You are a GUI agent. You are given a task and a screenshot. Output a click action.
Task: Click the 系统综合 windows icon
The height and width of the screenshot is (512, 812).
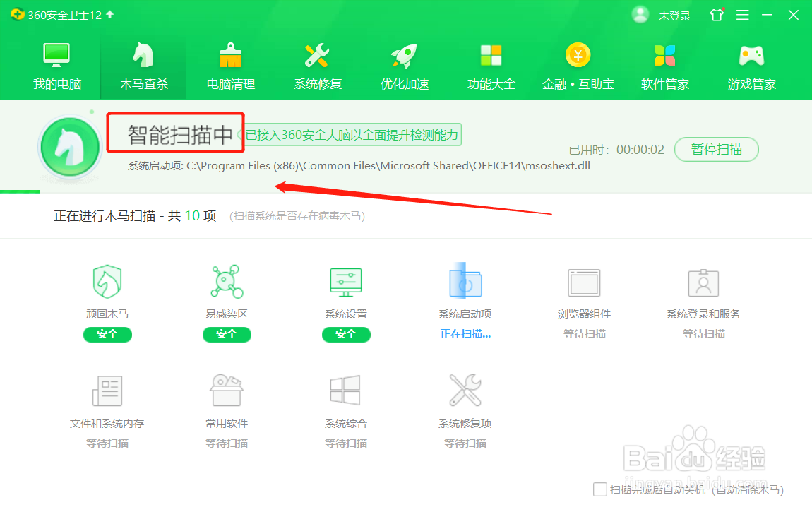point(345,391)
